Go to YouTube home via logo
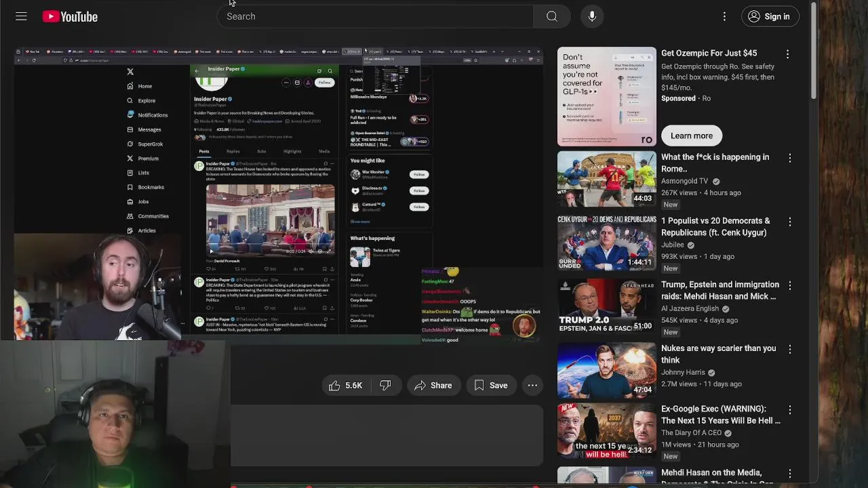 pyautogui.click(x=70, y=16)
